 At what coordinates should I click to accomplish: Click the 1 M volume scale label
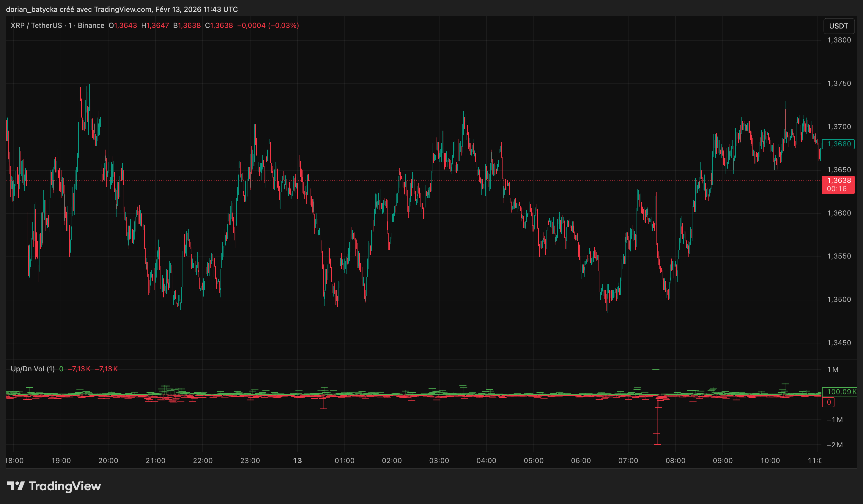tap(832, 370)
